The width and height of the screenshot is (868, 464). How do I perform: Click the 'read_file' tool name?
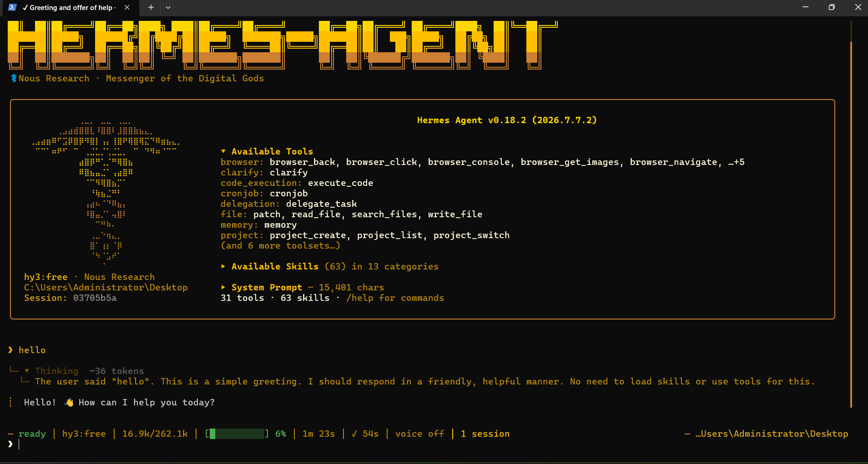(x=316, y=215)
